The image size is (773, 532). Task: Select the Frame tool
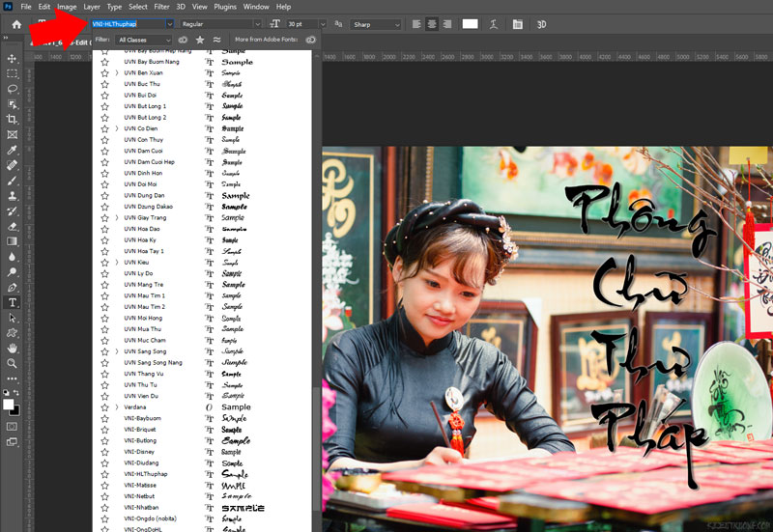pos(12,134)
